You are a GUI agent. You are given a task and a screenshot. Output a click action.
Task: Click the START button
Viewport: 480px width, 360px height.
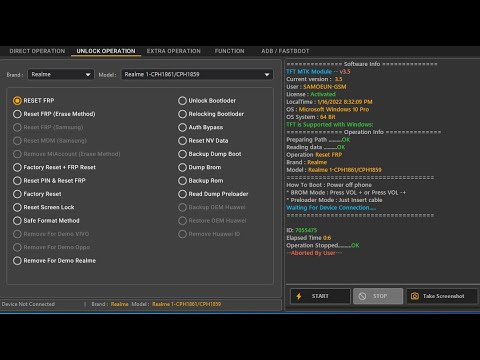(320, 296)
